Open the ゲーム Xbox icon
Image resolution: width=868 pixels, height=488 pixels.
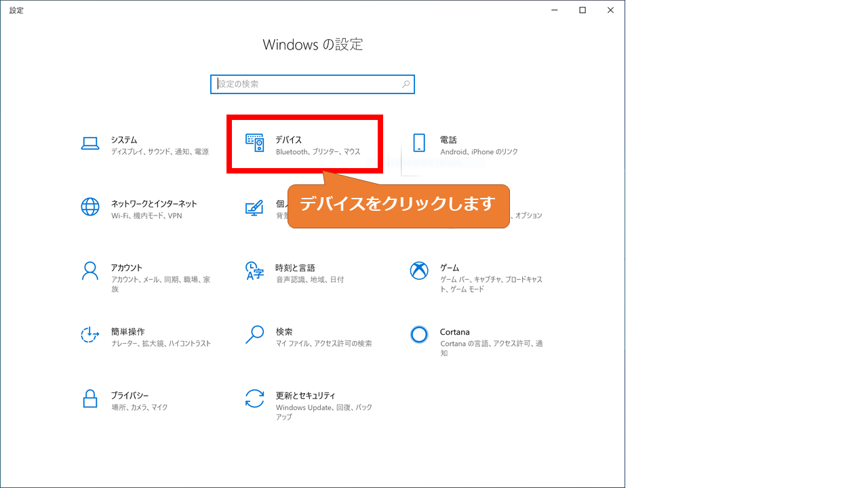pyautogui.click(x=419, y=270)
